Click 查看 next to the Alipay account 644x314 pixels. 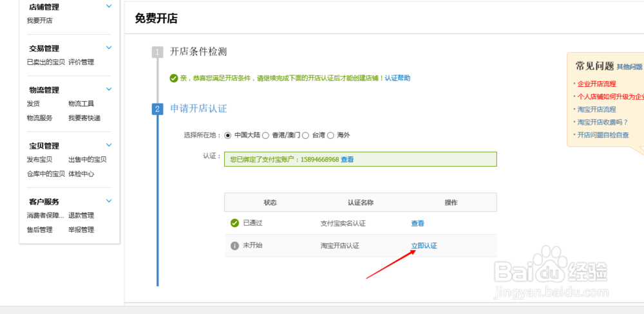click(x=347, y=160)
